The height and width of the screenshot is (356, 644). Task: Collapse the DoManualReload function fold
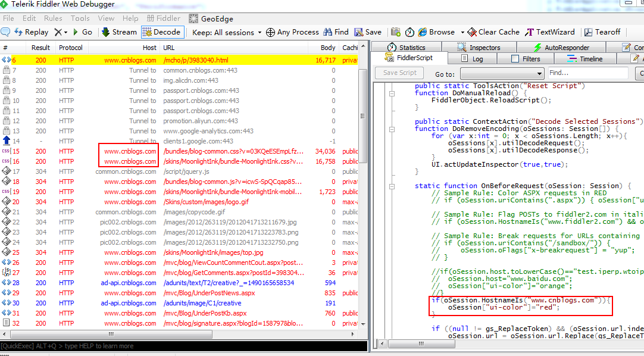point(392,93)
